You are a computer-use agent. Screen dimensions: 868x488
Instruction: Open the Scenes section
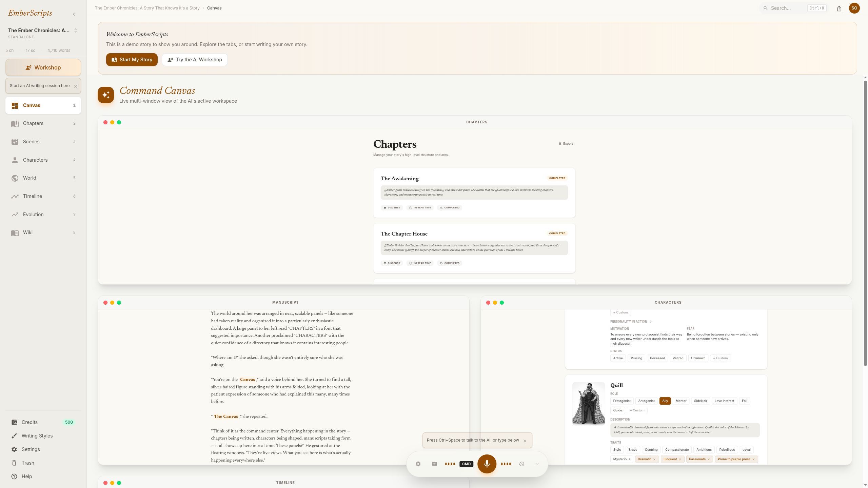click(43, 142)
